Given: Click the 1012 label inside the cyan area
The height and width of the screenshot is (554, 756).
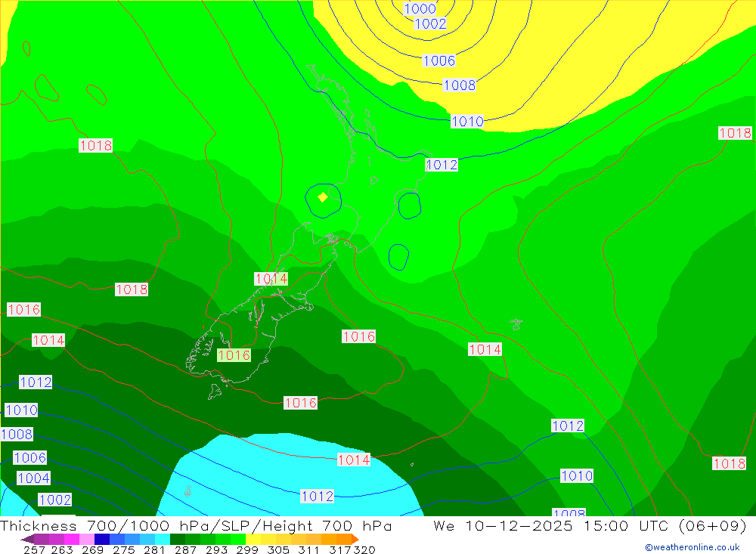Looking at the screenshot, I should coord(317,496).
